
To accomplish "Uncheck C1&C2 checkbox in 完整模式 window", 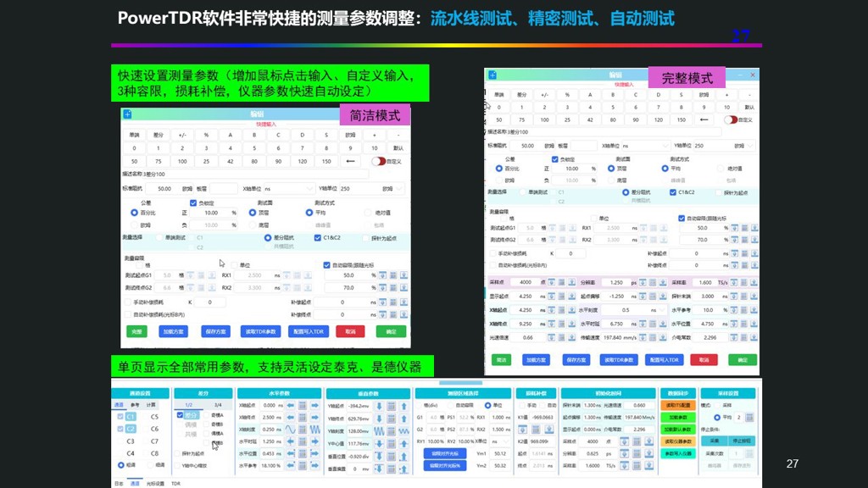I will [673, 192].
